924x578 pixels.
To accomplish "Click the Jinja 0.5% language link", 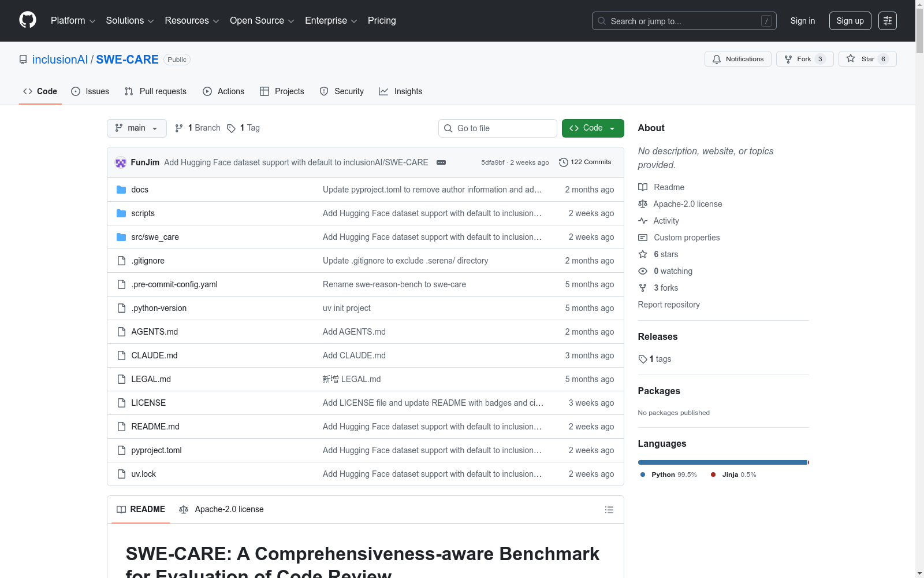I will point(733,475).
